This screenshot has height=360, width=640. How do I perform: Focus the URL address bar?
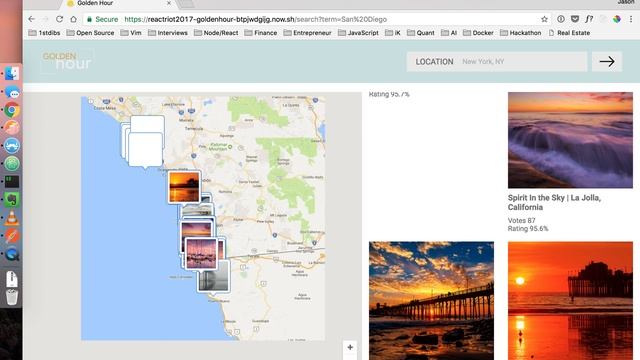click(318, 19)
